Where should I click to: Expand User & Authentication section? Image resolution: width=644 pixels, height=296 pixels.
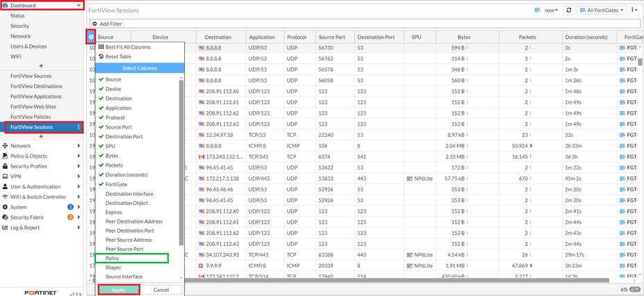click(79, 187)
